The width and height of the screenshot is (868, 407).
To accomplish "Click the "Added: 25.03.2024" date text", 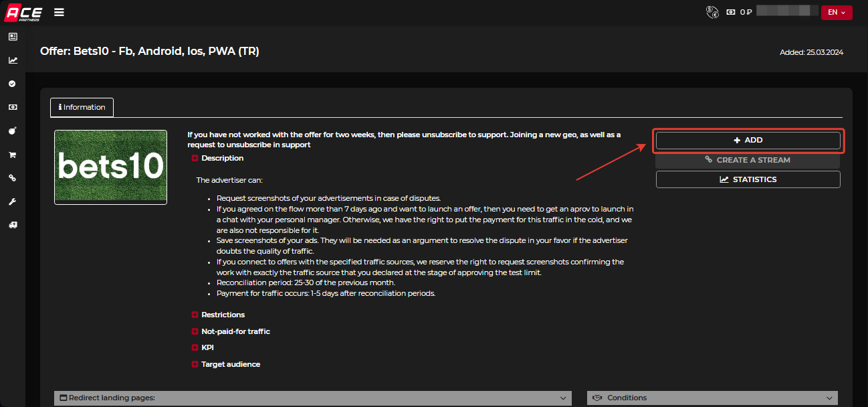I will coord(812,52).
